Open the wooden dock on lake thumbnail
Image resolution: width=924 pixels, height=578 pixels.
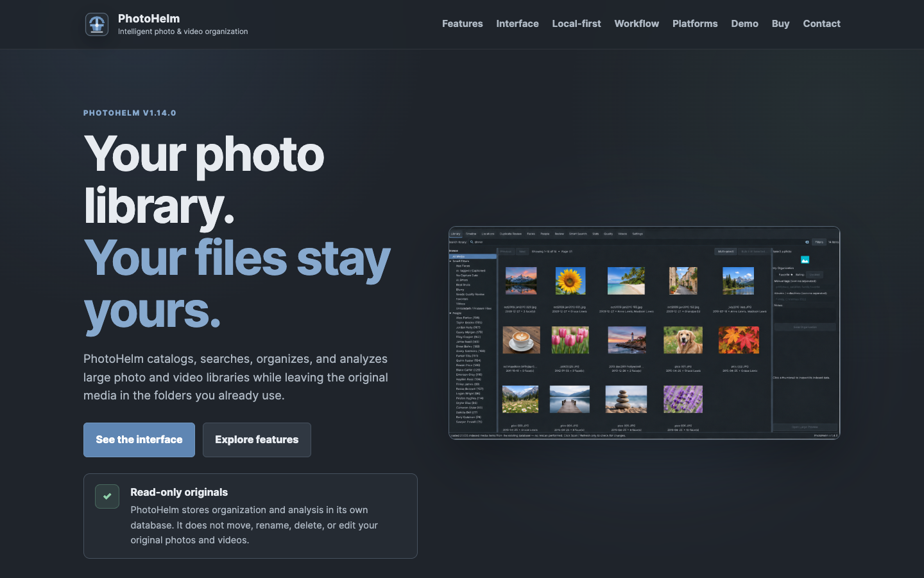pyautogui.click(x=570, y=399)
